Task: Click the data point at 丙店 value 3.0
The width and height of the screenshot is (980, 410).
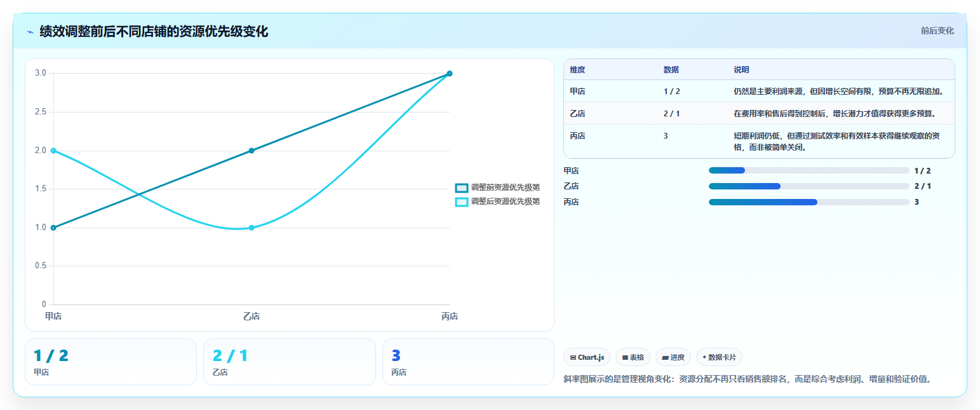Action: tap(450, 73)
